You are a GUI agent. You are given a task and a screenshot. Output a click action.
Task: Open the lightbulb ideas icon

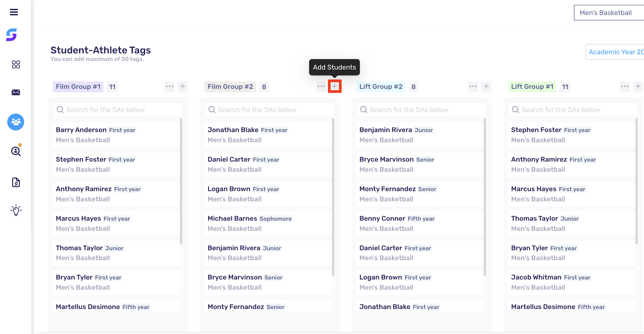click(16, 210)
